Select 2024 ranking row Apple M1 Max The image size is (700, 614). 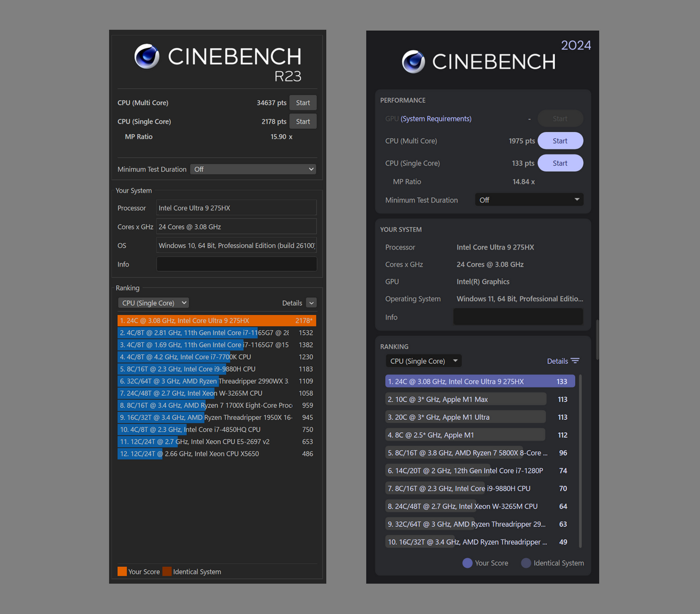click(480, 399)
